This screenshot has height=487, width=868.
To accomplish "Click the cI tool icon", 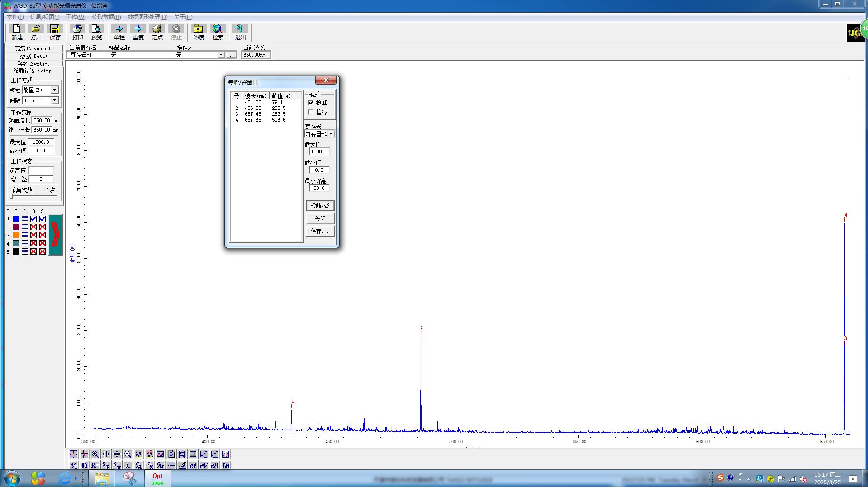I will click(193, 465).
